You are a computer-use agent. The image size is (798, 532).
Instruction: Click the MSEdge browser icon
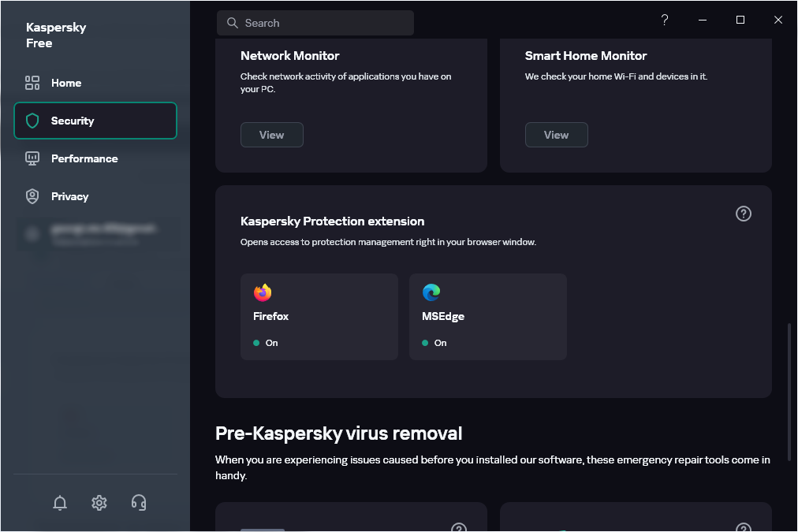pyautogui.click(x=431, y=292)
